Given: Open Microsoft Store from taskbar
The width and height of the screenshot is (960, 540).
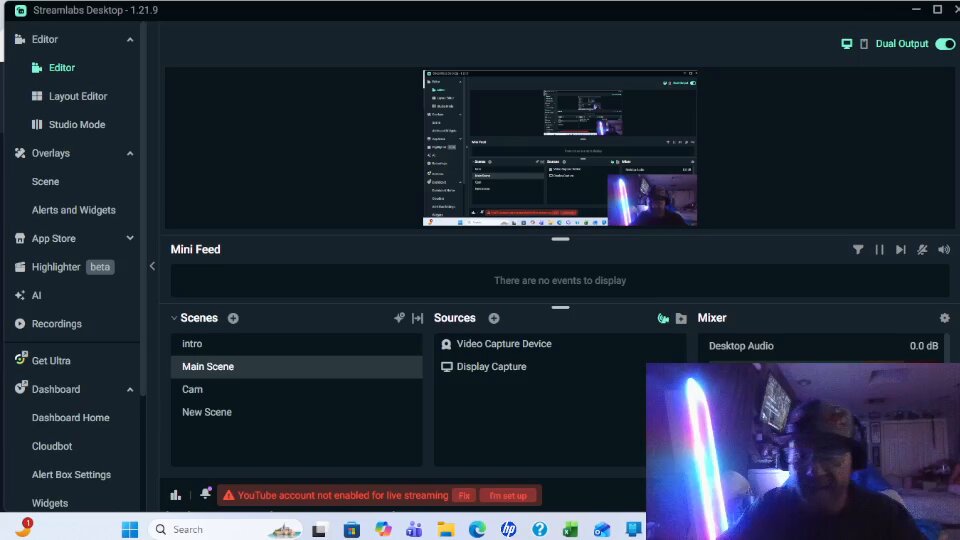Looking at the screenshot, I should 351,530.
